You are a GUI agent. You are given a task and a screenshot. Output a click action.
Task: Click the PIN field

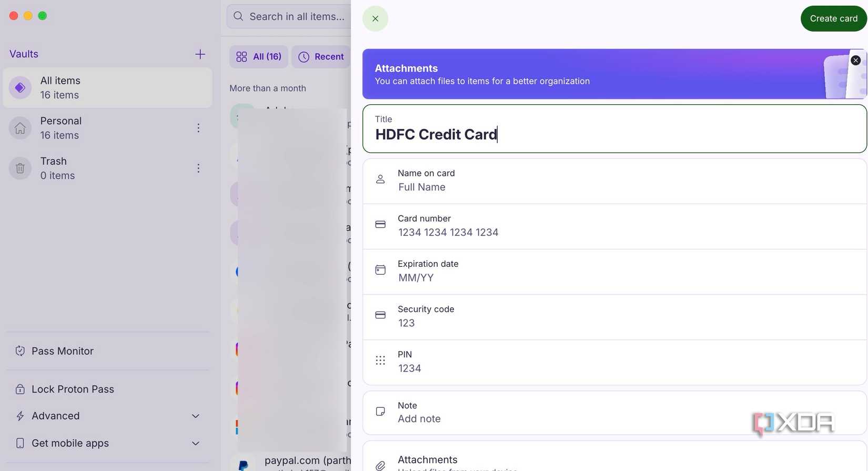[x=614, y=362]
